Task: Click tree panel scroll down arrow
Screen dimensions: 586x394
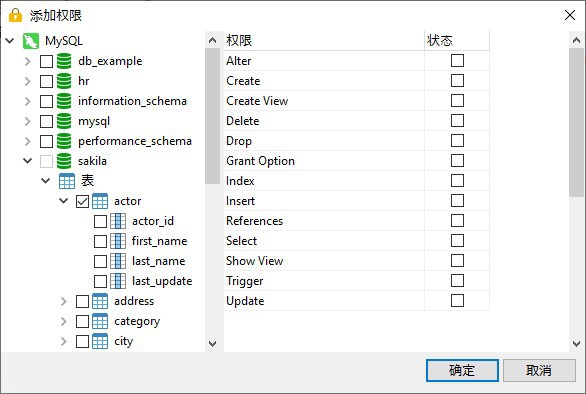Action: pyautogui.click(x=213, y=343)
